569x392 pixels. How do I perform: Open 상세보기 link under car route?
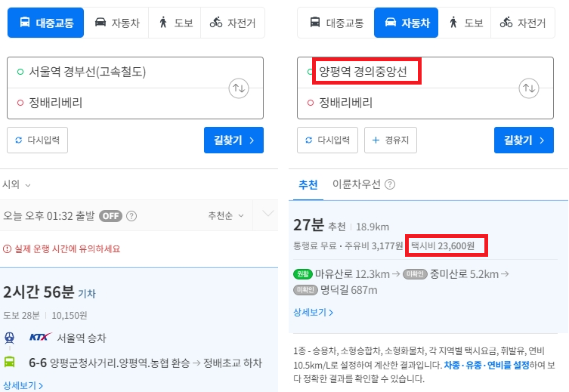tap(313, 311)
